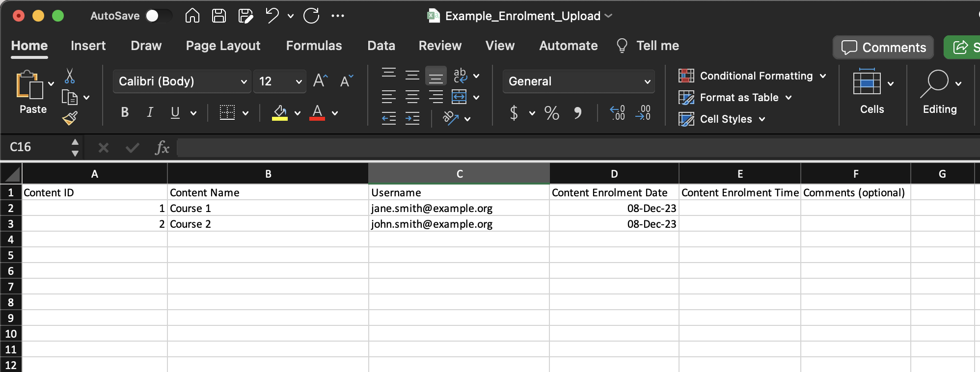
Task: Toggle bottom align button
Action: [x=436, y=76]
